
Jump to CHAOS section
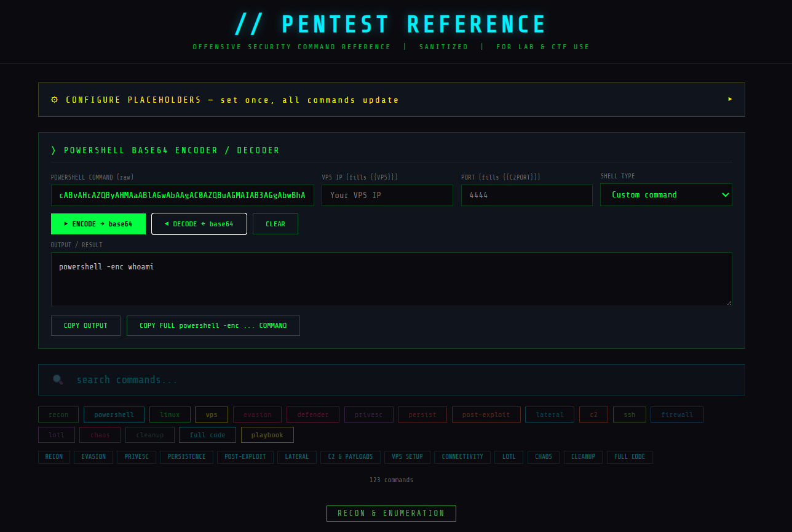coord(544,457)
